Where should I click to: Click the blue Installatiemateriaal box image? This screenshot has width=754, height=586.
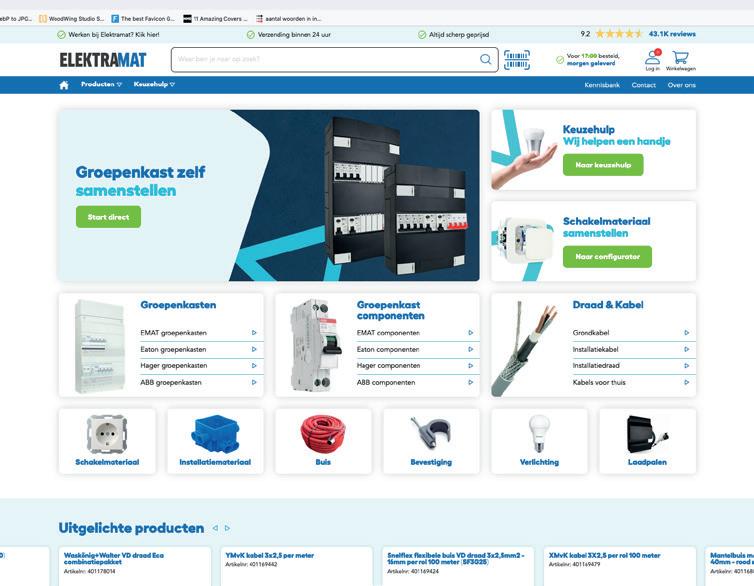click(x=215, y=434)
